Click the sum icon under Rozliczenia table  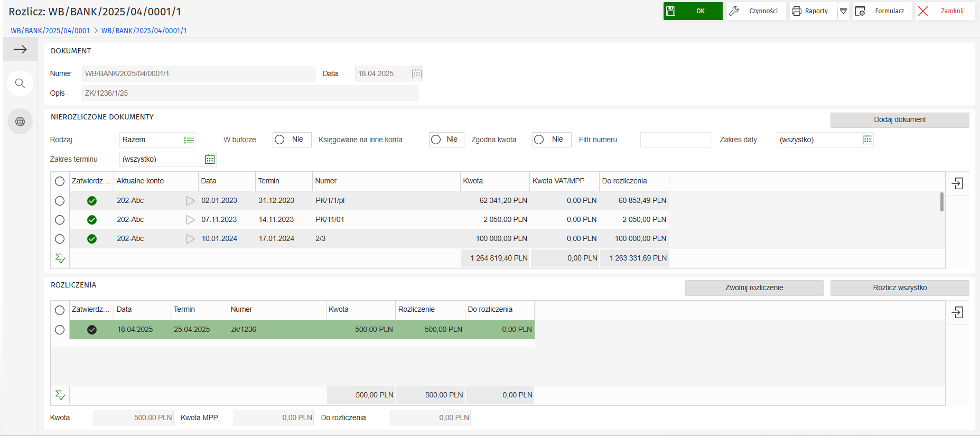(x=60, y=395)
